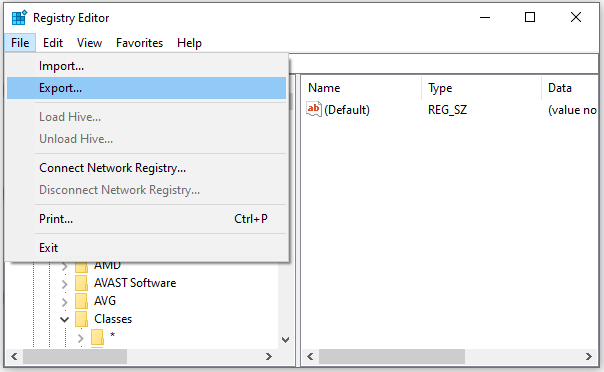
Task: Close the Registry Editor window
Action: coord(576,17)
